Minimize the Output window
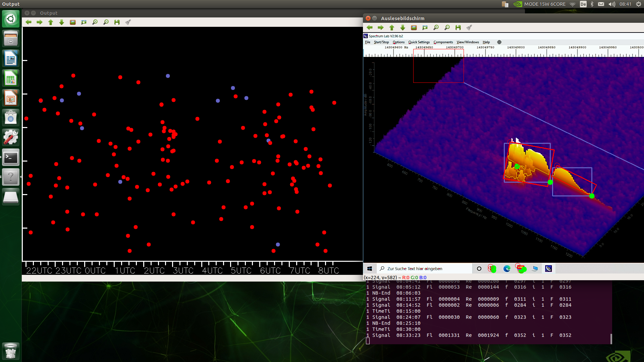This screenshot has height=362, width=644. [34, 13]
